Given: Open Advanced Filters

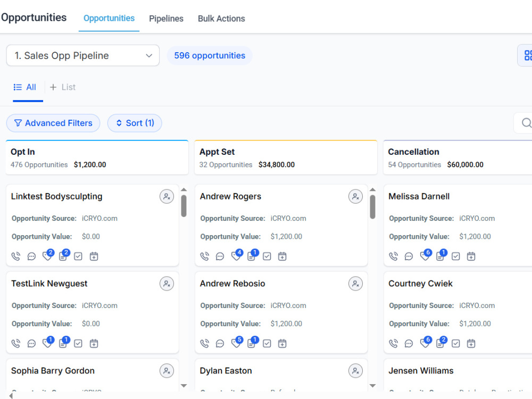Looking at the screenshot, I should [x=53, y=123].
